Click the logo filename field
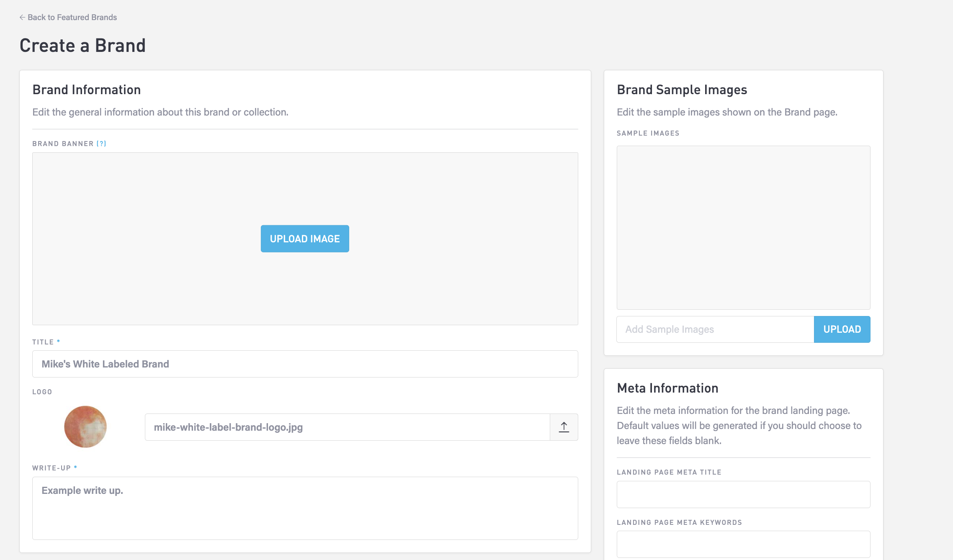Viewport: 953px width, 560px height. click(347, 427)
